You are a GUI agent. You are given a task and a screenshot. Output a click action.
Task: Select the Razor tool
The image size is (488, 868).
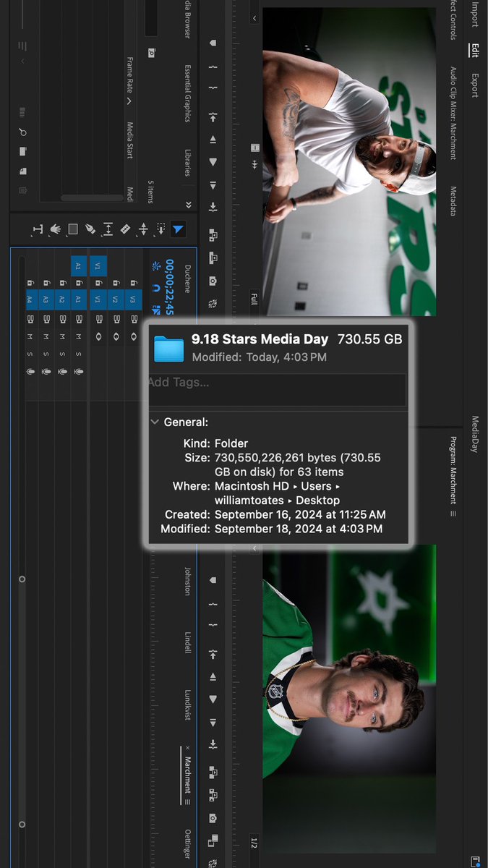coord(125,229)
